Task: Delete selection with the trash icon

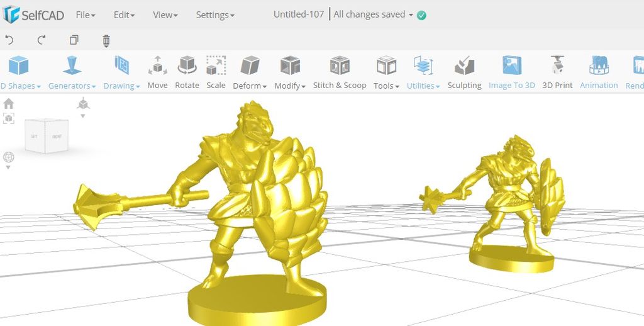Action: coord(106,41)
